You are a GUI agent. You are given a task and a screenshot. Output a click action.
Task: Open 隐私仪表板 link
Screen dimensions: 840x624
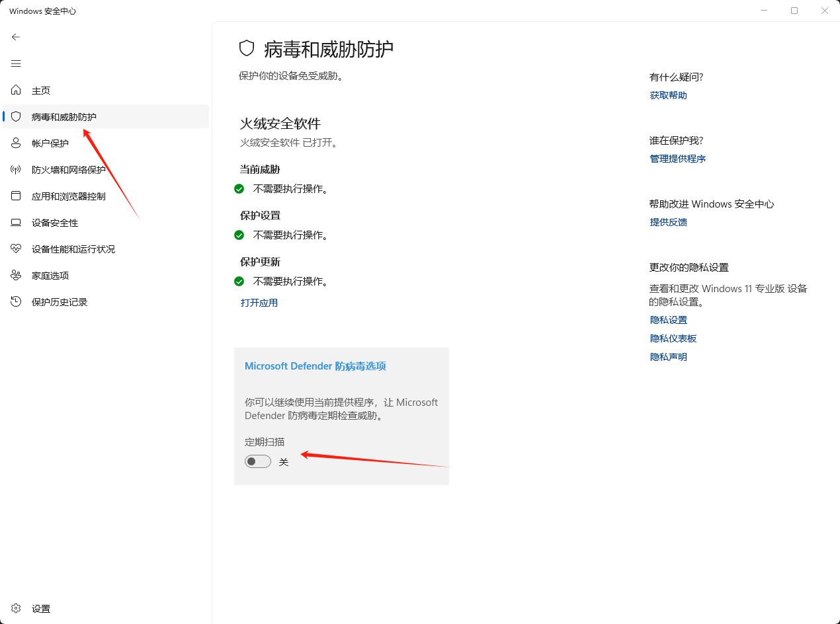pos(673,338)
